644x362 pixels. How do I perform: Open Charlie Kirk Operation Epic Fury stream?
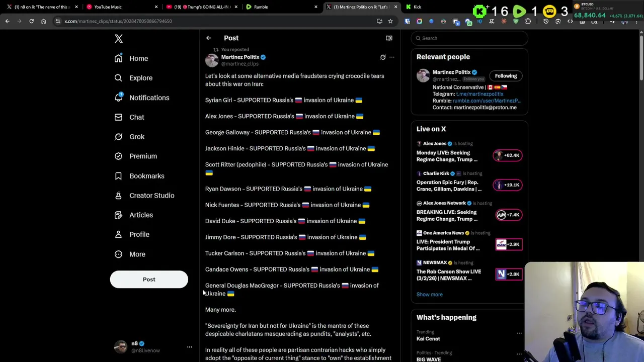click(449, 186)
